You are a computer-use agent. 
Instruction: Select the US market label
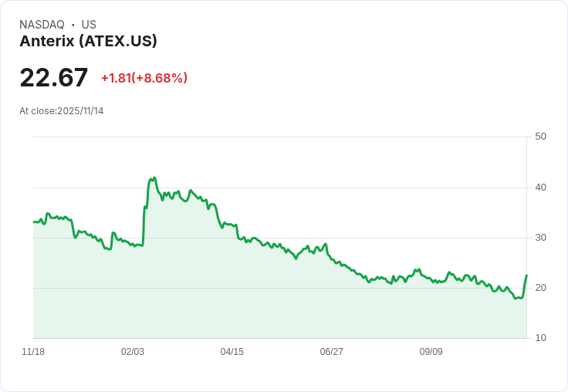click(89, 25)
